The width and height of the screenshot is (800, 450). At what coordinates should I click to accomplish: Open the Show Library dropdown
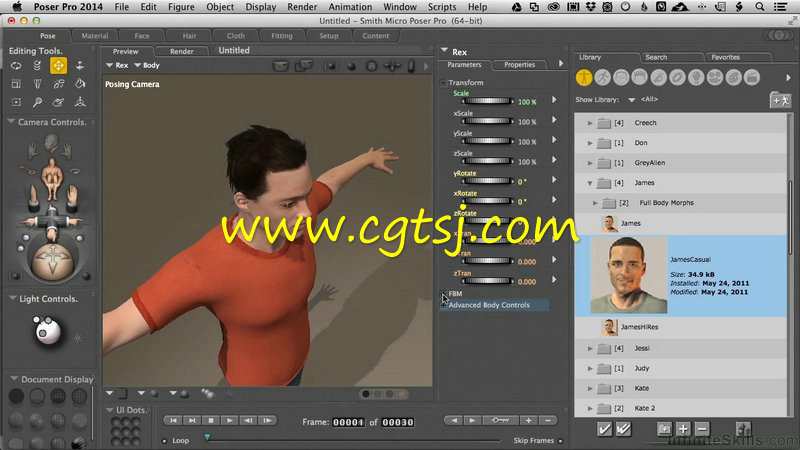631,100
